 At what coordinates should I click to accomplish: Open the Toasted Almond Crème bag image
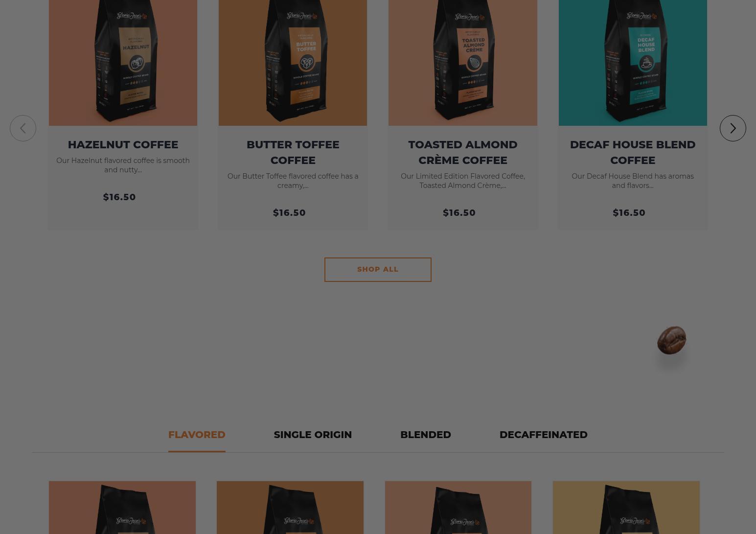pos(462,63)
